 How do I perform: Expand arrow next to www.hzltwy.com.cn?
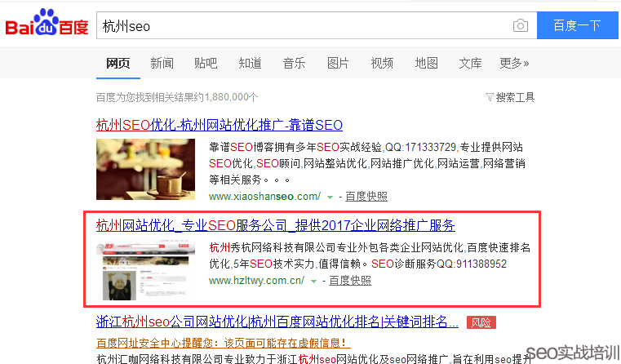pyautogui.click(x=313, y=282)
